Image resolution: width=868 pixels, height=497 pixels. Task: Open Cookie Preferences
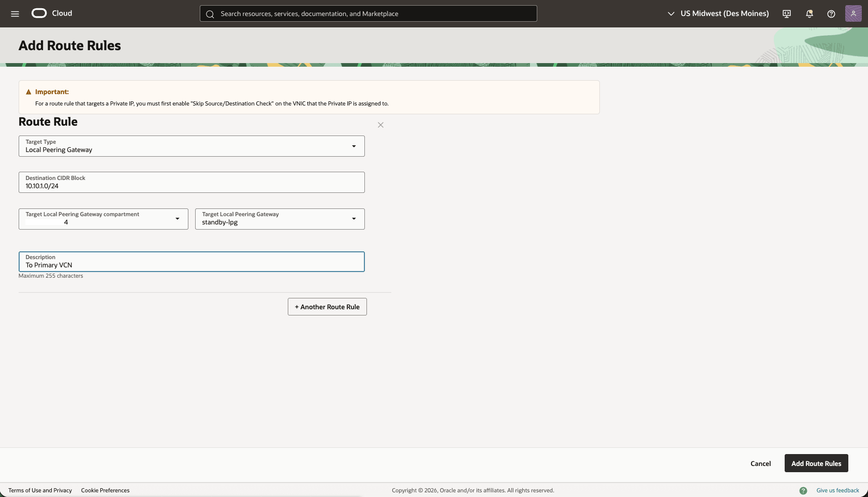click(105, 490)
